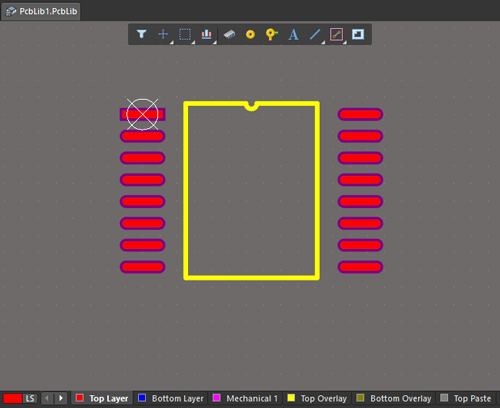Open the PcbLib1.PcbLib document tab

tap(41, 11)
